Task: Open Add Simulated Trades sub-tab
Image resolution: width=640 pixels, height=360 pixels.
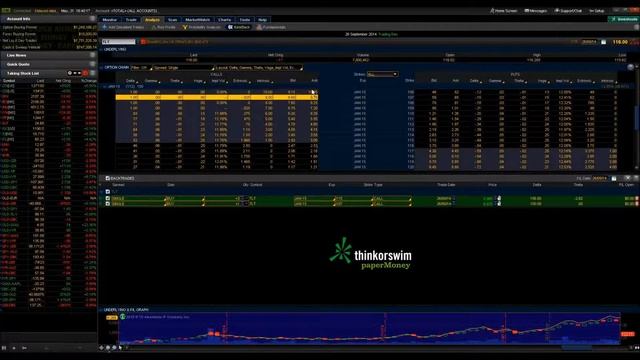Action: coord(123,27)
